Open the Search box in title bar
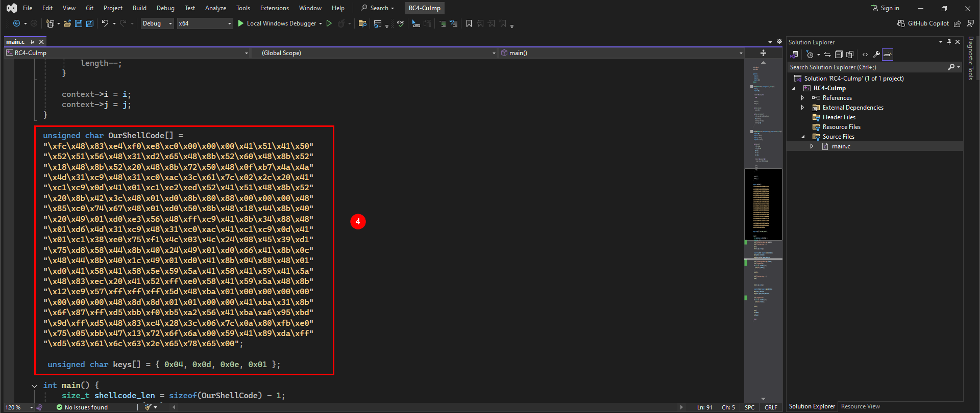 pos(378,8)
